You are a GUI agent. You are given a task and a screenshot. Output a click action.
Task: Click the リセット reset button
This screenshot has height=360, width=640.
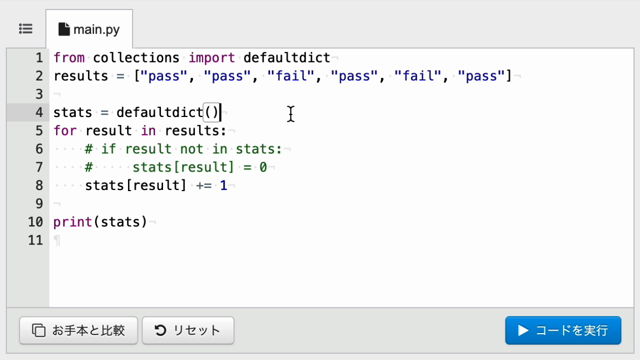point(188,330)
